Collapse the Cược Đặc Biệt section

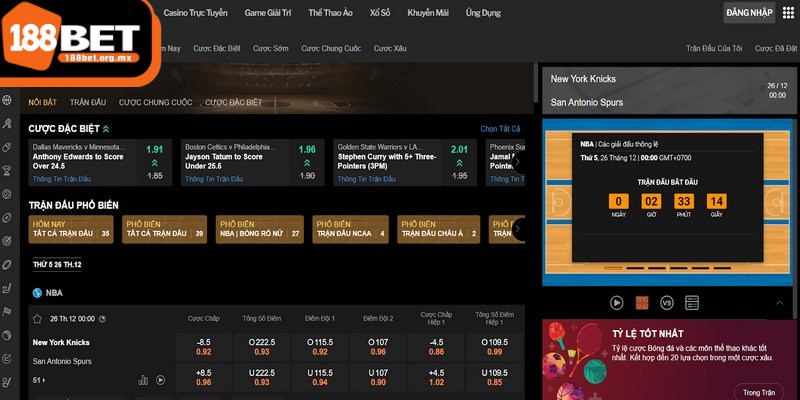(x=106, y=129)
